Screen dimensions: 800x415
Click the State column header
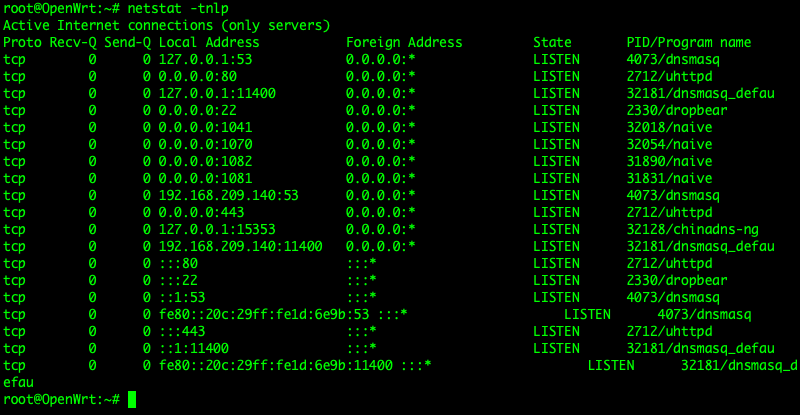[553, 43]
